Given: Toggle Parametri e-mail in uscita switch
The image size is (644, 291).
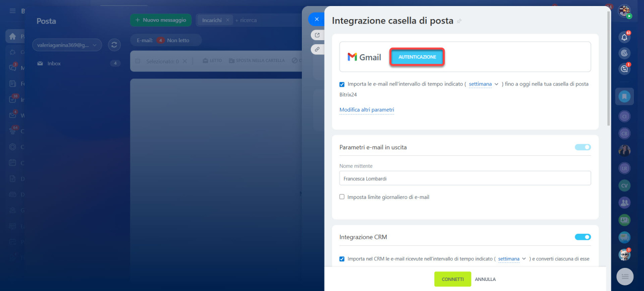Looking at the screenshot, I should [x=583, y=147].
